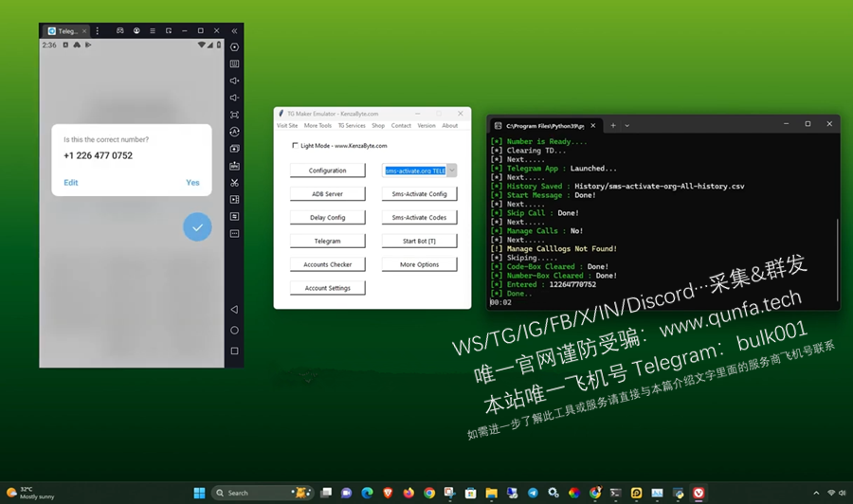The image size is (853, 504).
Task: Open Contact menu in TG Maker
Action: (x=401, y=126)
